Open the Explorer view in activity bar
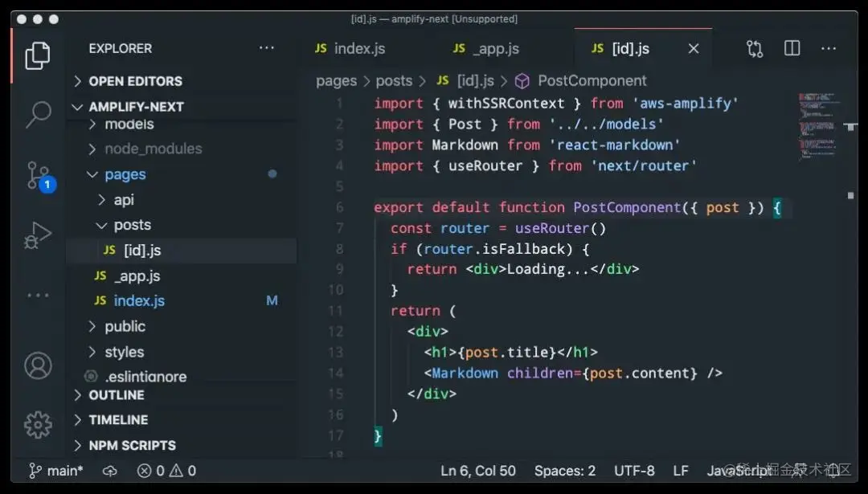 tap(38, 55)
